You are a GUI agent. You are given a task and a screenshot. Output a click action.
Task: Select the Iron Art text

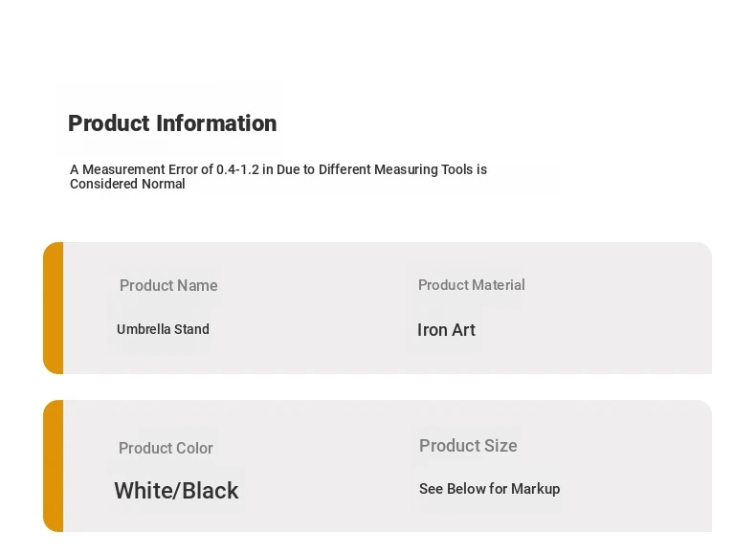[x=446, y=330]
